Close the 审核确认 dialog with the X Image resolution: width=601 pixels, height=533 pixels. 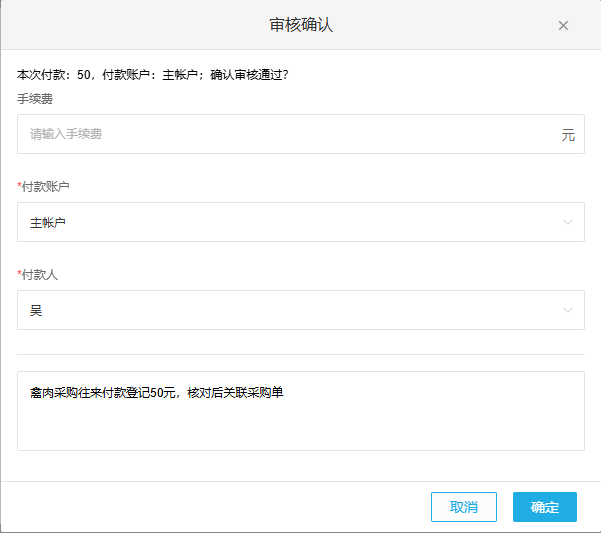(563, 26)
